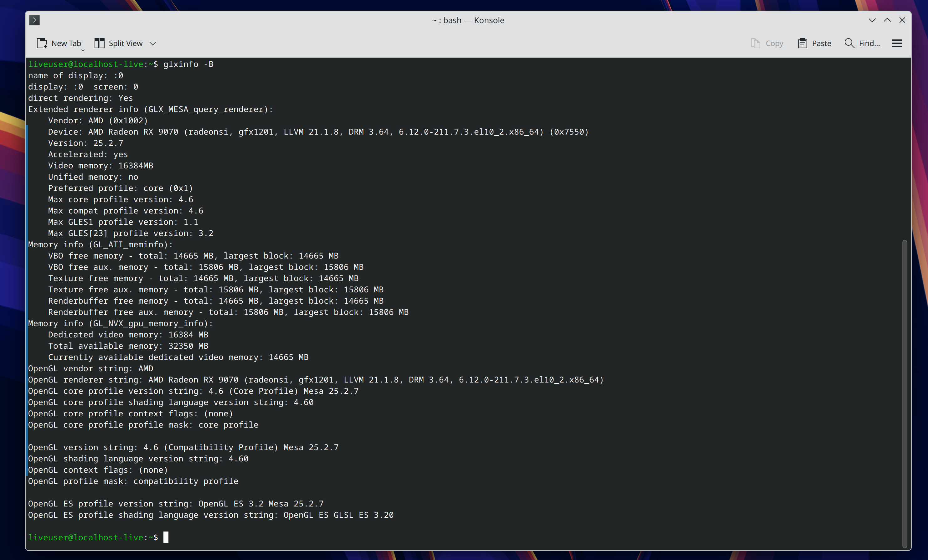This screenshot has height=560, width=928.
Task: Click the 'Device: AMD Radeon RX 9070' line
Action: click(318, 132)
